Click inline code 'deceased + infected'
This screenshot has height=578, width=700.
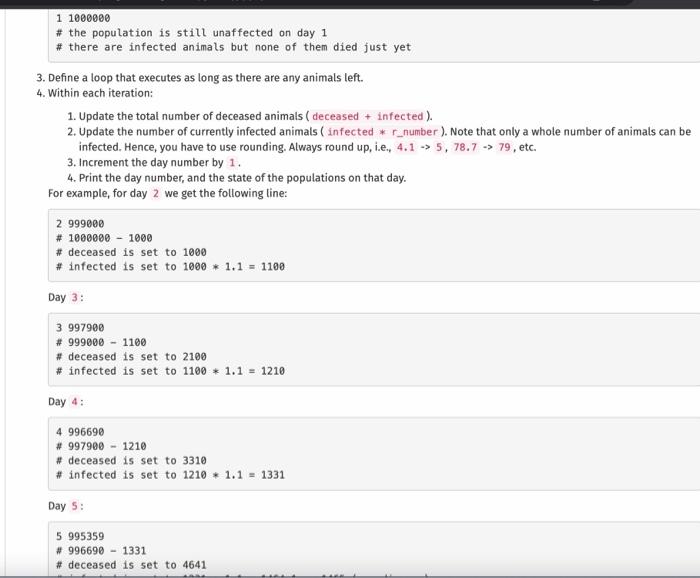(x=367, y=116)
